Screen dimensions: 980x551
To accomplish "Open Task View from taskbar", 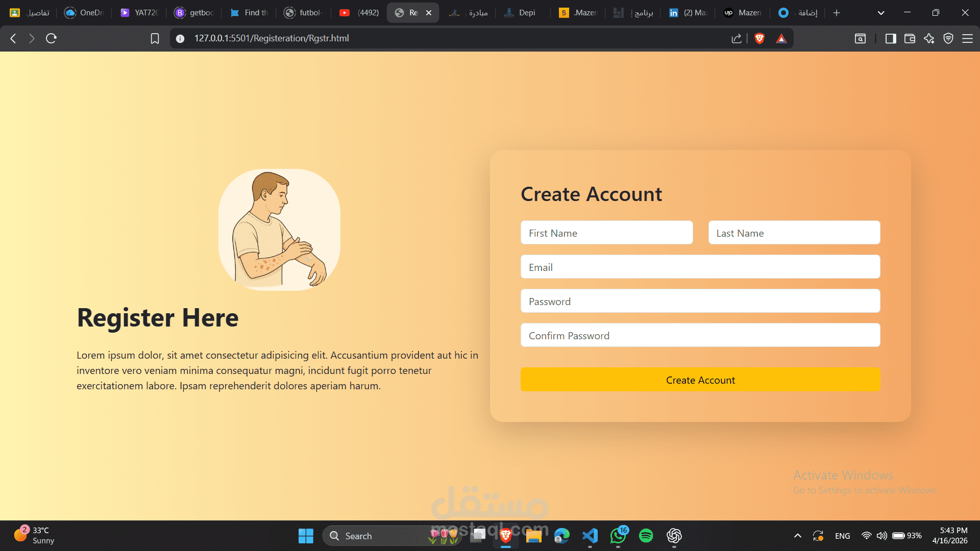I will 479,535.
